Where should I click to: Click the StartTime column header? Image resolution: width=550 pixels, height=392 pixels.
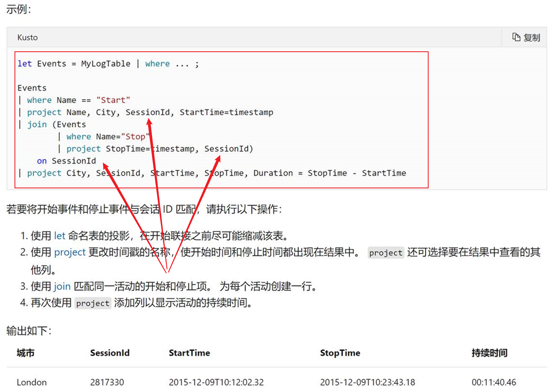tap(189, 353)
